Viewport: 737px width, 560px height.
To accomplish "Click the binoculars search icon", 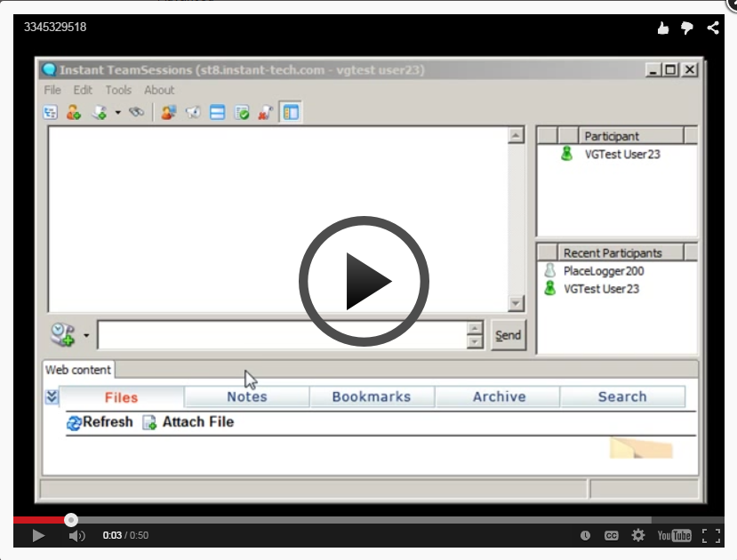I will tap(136, 112).
